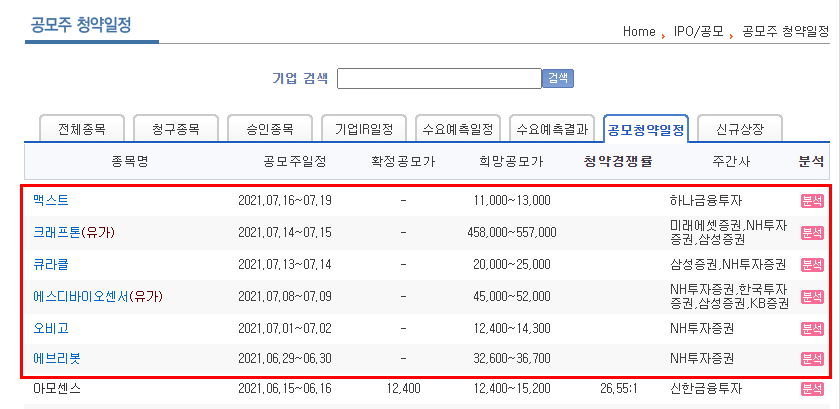The image size is (840, 409).
Task: Open the 아모센스 stock entry
Action: 57,389
